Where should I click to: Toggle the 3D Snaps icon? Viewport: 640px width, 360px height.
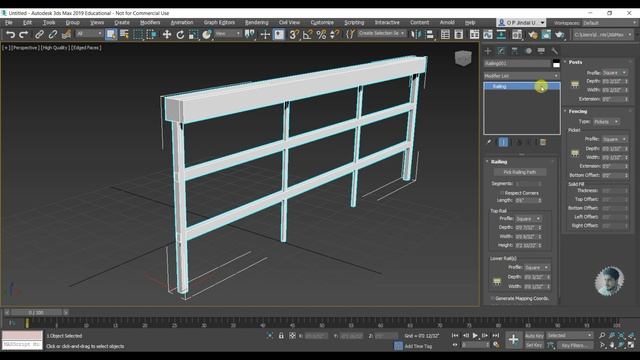coord(293,35)
